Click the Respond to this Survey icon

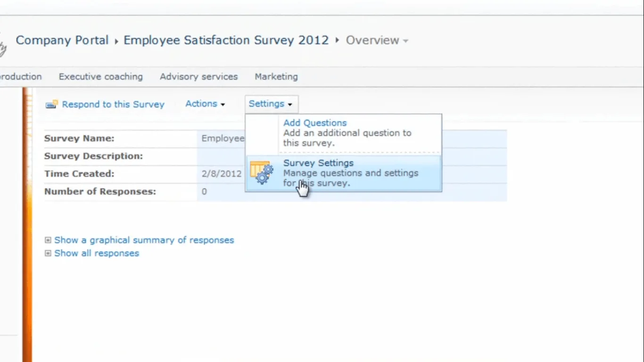click(51, 105)
